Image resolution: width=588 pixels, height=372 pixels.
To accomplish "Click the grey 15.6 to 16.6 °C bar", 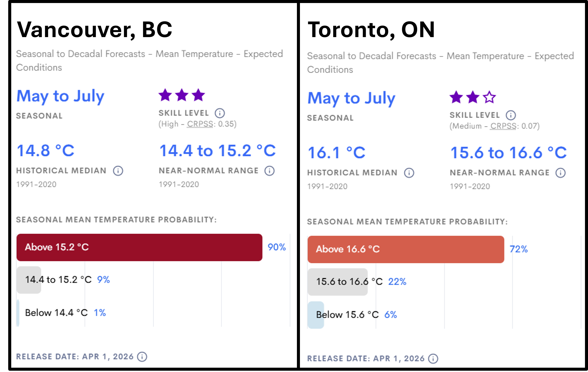I will point(338,282).
